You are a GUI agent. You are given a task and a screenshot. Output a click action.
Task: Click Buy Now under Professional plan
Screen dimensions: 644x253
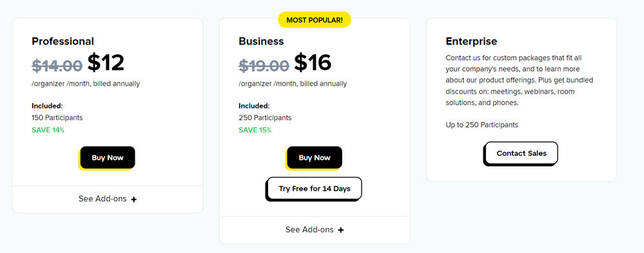(108, 157)
